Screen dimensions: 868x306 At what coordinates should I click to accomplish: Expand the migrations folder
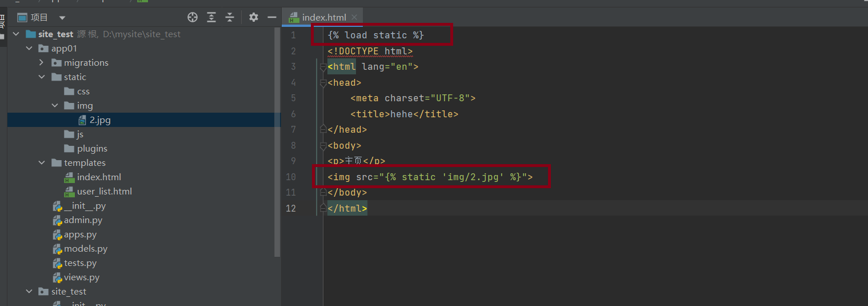[x=42, y=63]
